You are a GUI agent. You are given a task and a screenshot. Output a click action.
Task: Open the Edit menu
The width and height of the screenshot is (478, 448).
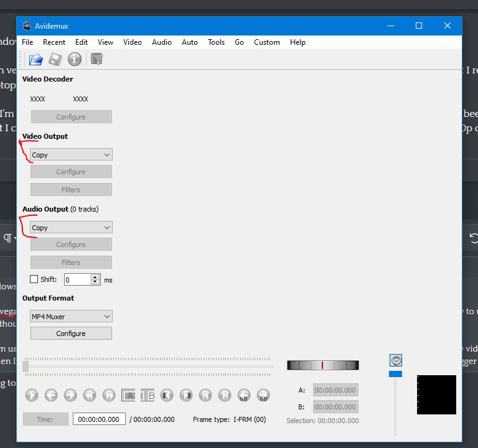(82, 42)
